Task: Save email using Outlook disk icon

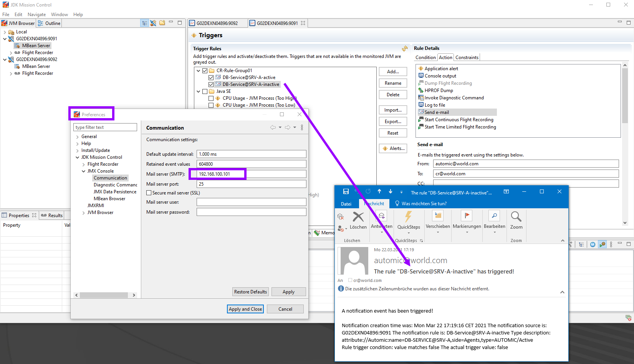Action: [x=346, y=191]
